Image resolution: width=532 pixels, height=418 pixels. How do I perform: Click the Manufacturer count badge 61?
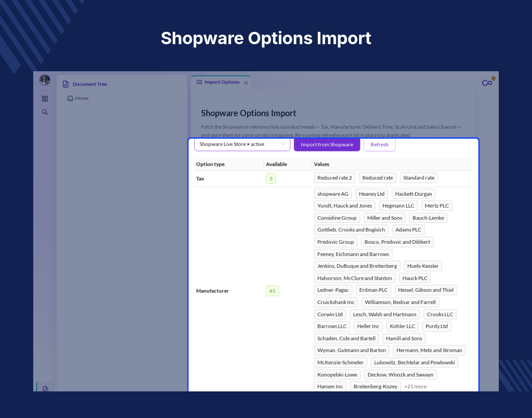pos(273,291)
